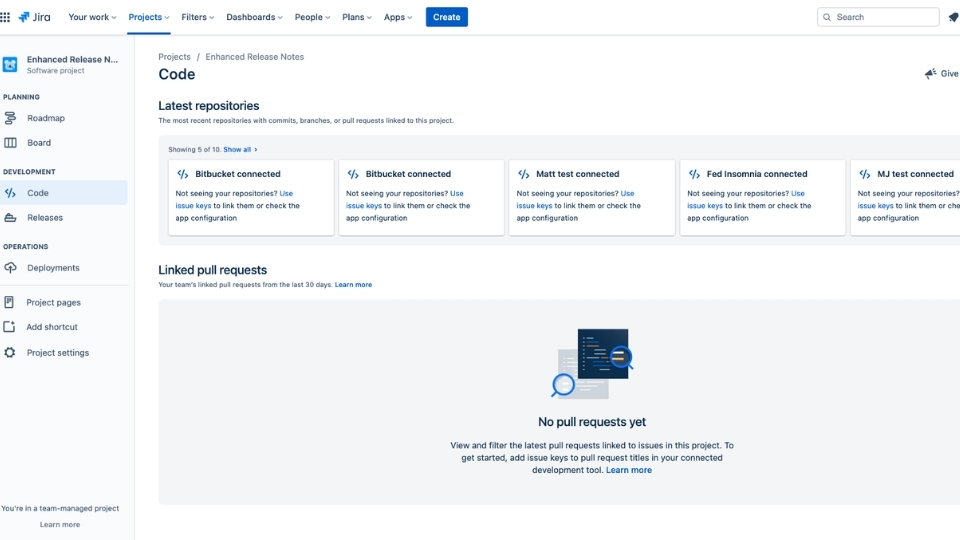Click the Matt test connected card title
The image size is (960, 540).
[577, 174]
